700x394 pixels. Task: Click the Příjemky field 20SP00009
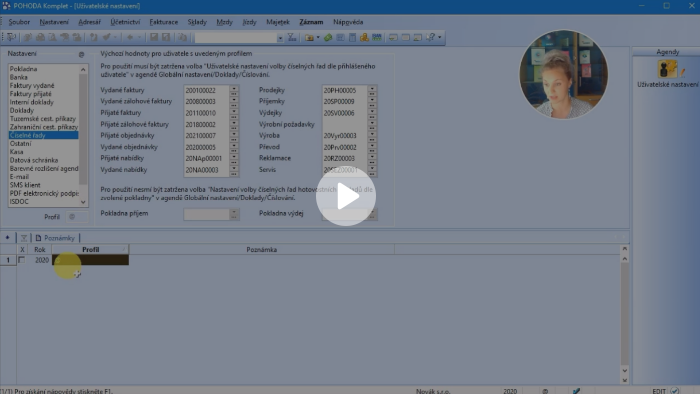(345, 101)
